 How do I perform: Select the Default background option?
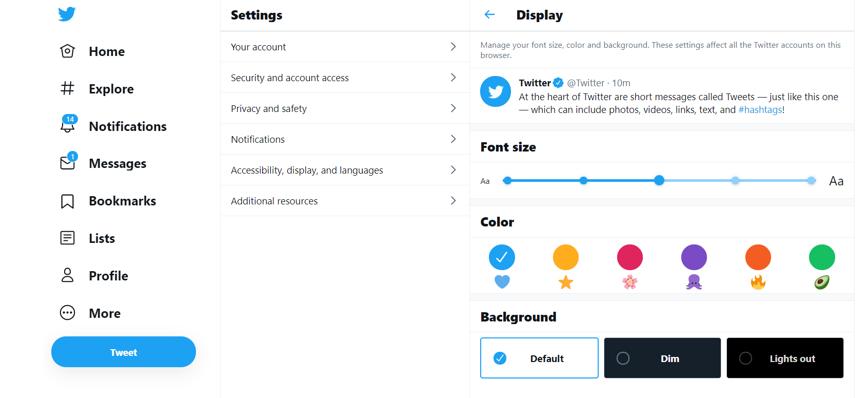tap(539, 358)
